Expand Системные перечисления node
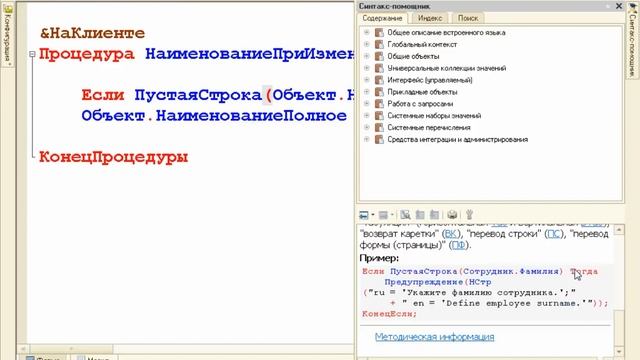This screenshot has width=640, height=360. 367,127
